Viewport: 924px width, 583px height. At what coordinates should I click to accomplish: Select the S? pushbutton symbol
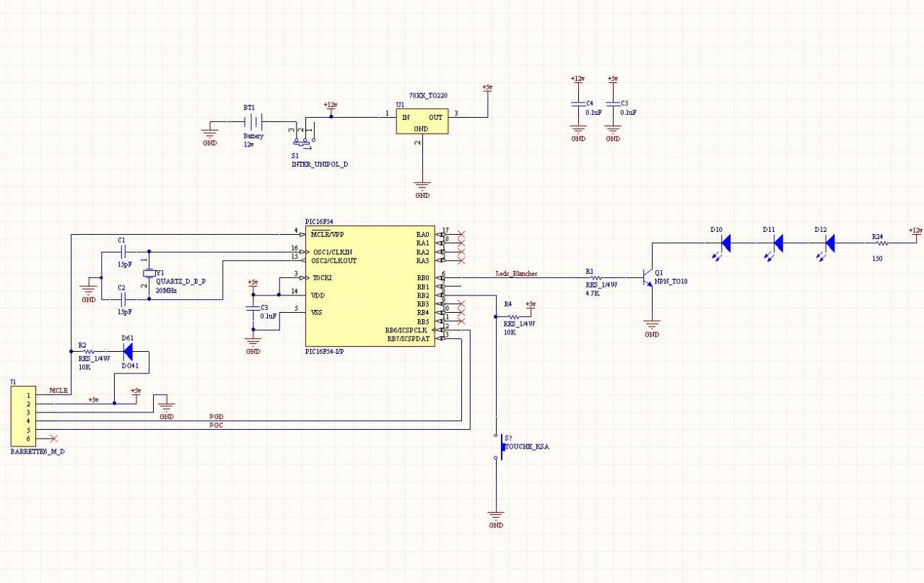pyautogui.click(x=500, y=447)
